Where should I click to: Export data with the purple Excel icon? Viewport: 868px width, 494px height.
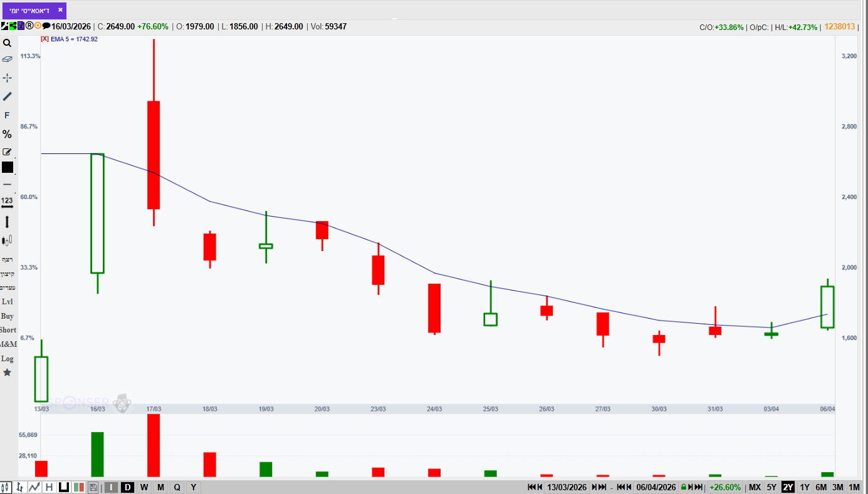point(20,26)
